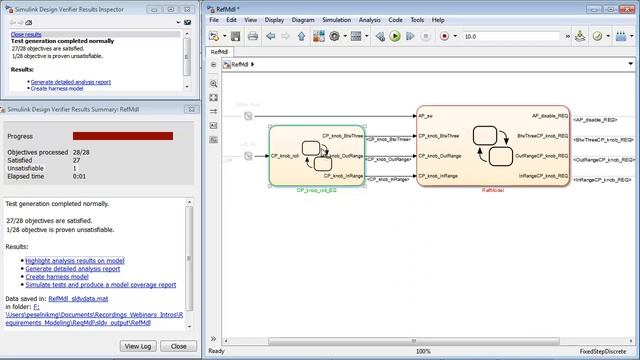Click the sample time arrows palette icon
Viewport: 640px width, 360px height.
[x=213, y=111]
